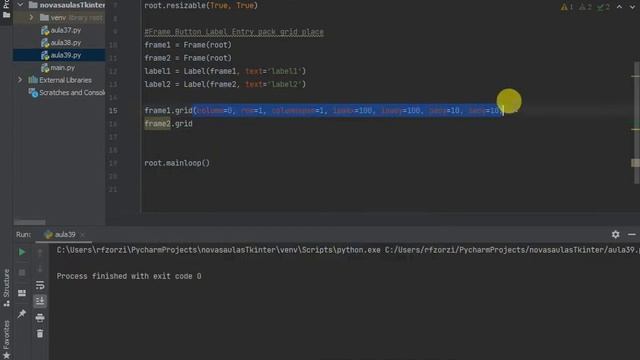The width and height of the screenshot is (640, 360).
Task: Rerun aula39 with the green play icon
Action: coord(22,252)
